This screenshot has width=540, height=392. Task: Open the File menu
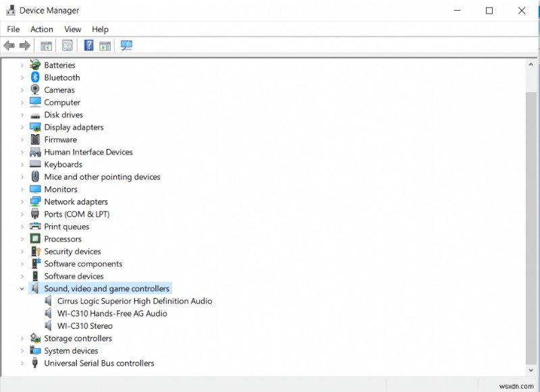point(12,29)
